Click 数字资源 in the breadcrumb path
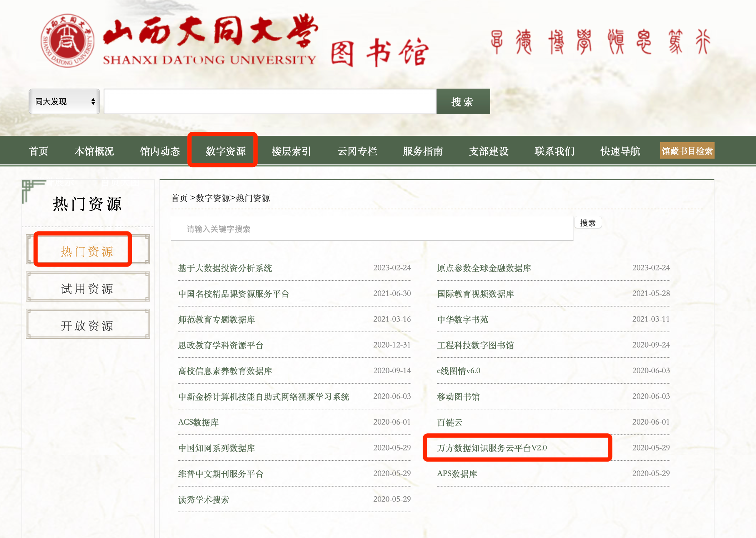Image resolution: width=756 pixels, height=538 pixels. tap(213, 198)
